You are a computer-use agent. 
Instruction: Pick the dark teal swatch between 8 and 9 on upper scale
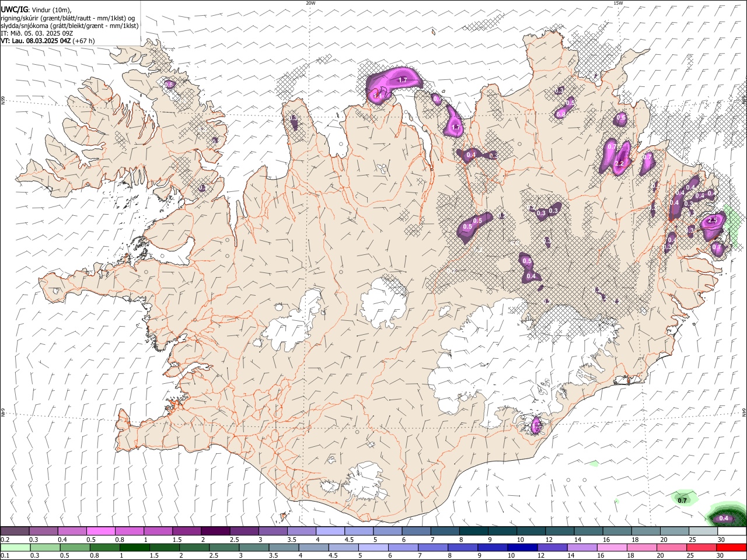[x=473, y=531]
